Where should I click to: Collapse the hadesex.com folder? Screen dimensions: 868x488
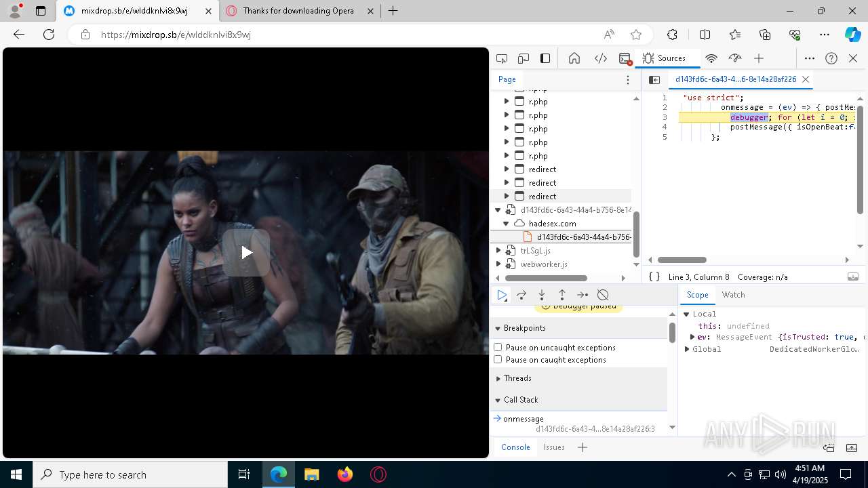point(506,223)
